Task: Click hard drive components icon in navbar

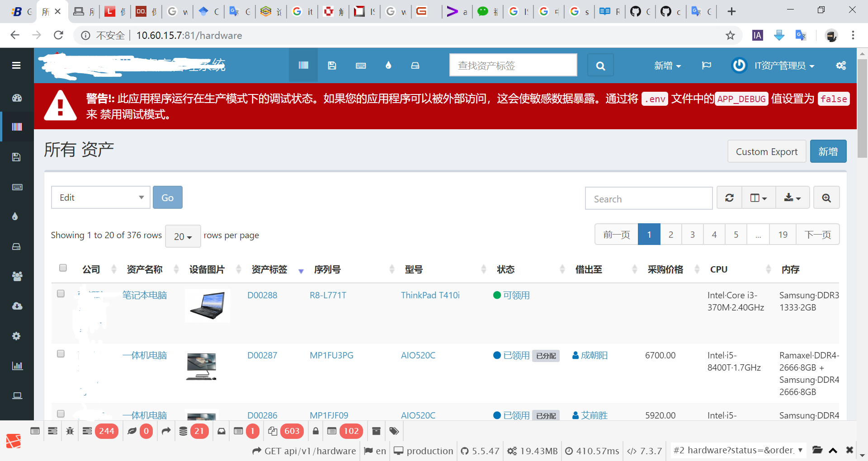Action: coord(415,66)
